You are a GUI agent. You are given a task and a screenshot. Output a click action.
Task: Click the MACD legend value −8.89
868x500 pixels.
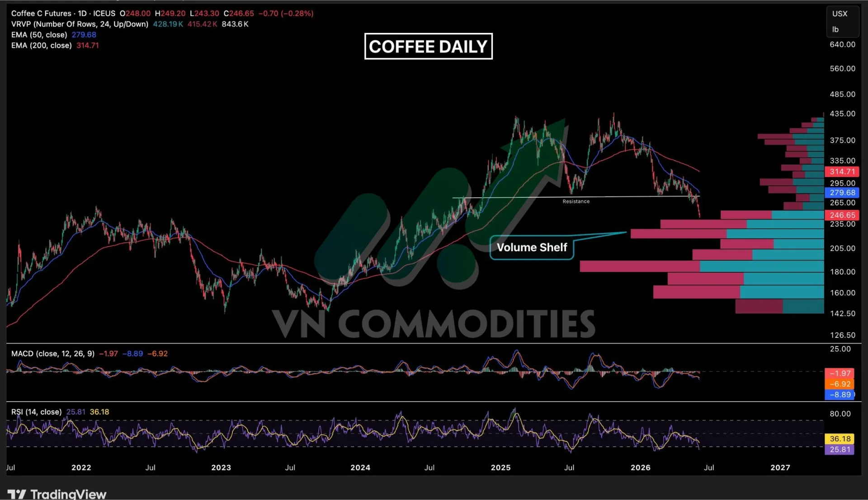[133, 354]
